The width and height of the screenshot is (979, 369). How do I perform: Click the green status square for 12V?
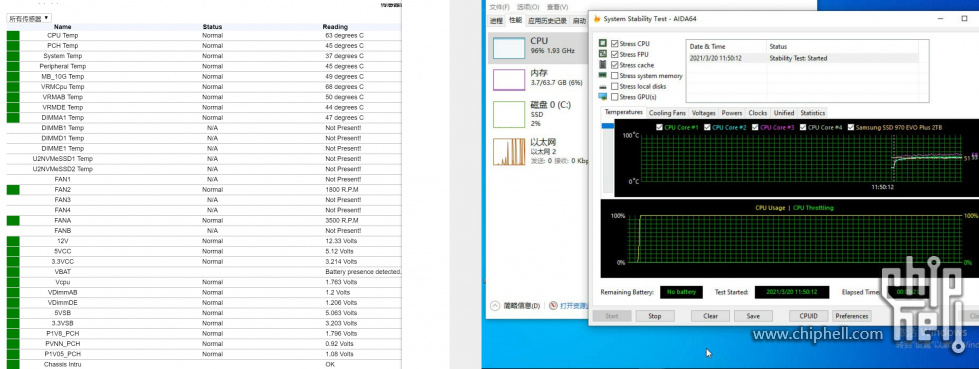(x=12, y=241)
